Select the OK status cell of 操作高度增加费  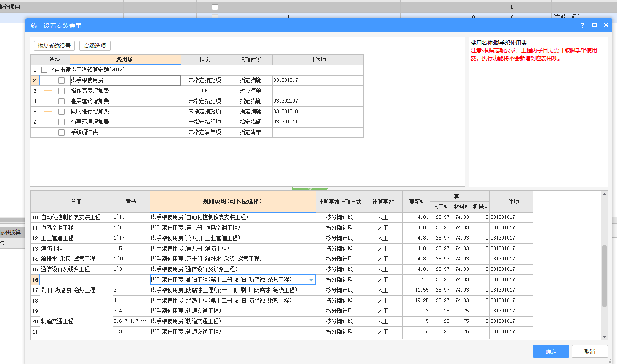[x=205, y=91]
